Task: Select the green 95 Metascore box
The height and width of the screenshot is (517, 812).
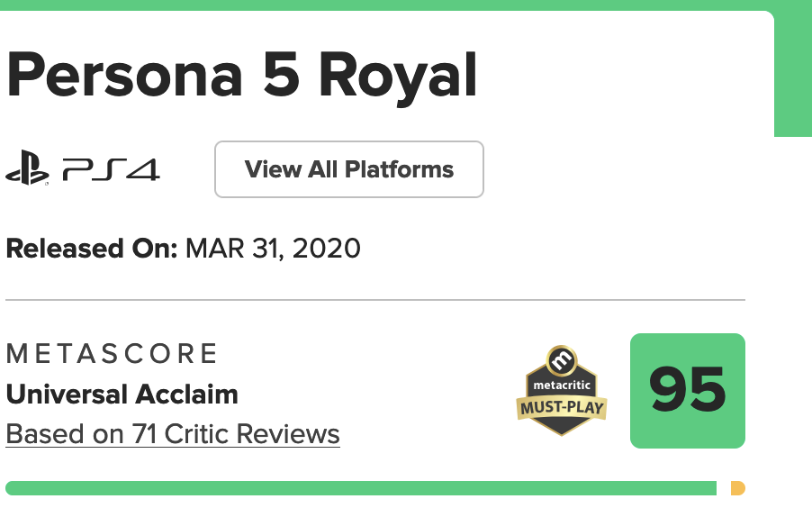Action: click(688, 391)
